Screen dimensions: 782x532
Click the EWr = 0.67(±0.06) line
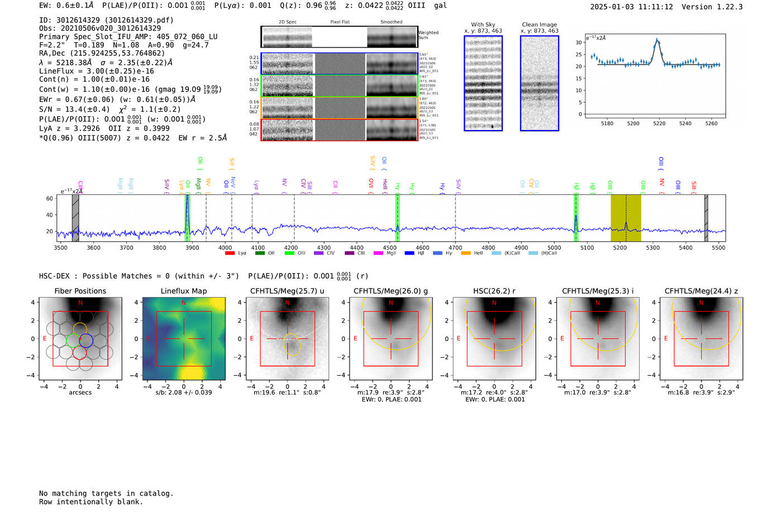[117, 99]
